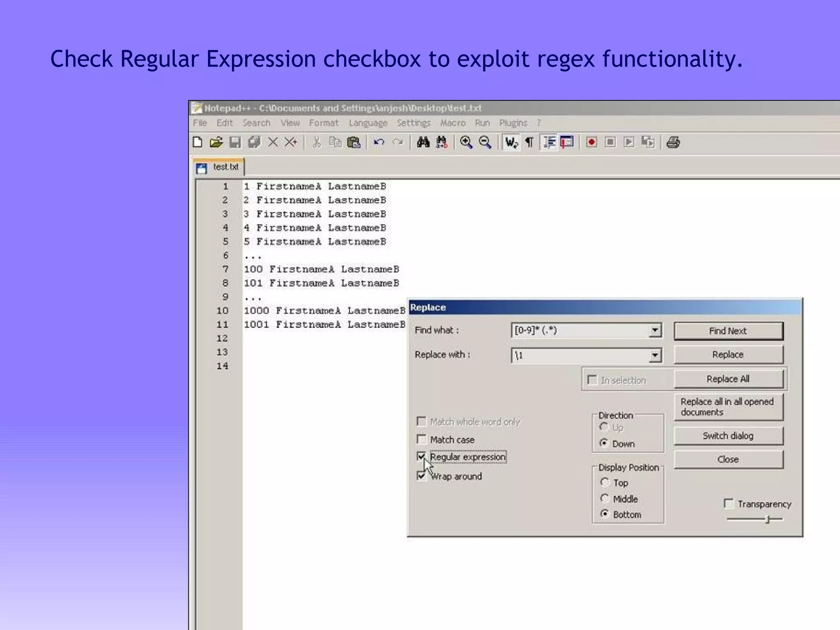Click Replace all in all opened documents
This screenshot has width=840, height=630.
pos(728,406)
